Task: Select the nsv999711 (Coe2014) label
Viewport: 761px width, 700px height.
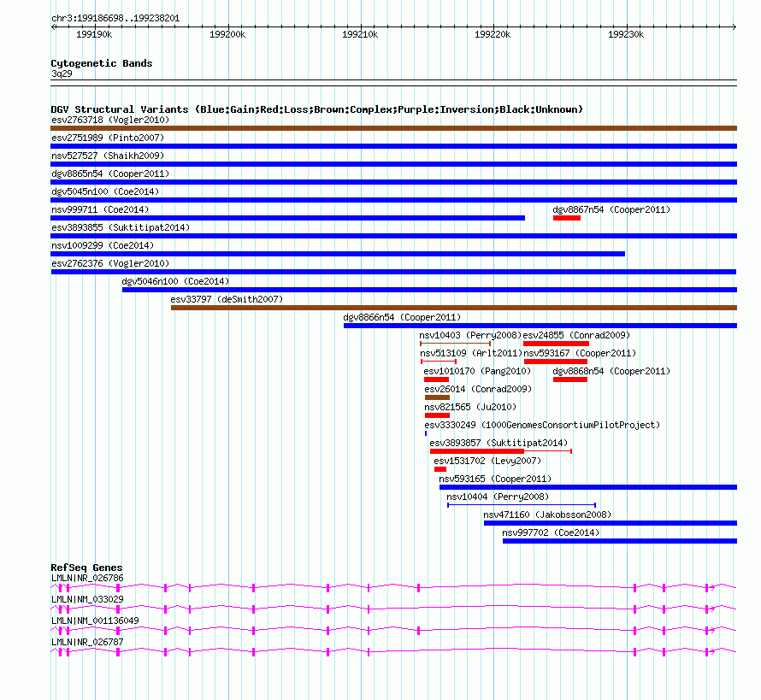Action: tap(100, 209)
